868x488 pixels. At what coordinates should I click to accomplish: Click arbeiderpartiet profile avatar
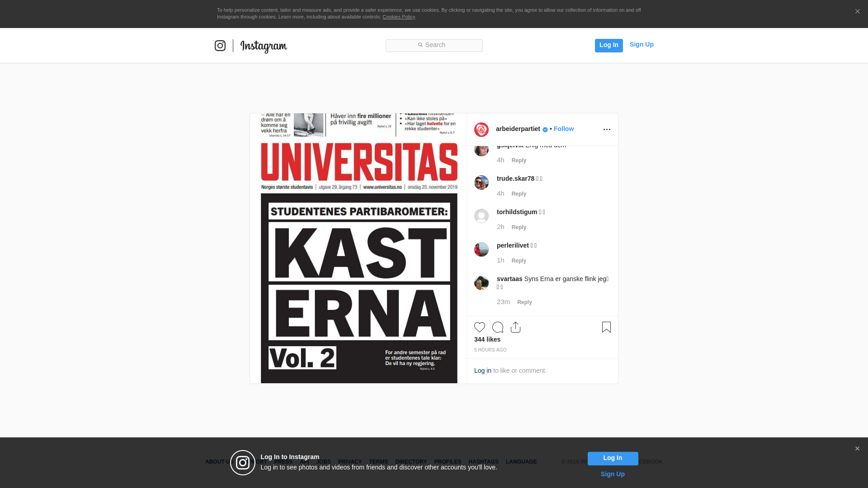pyautogui.click(x=481, y=130)
